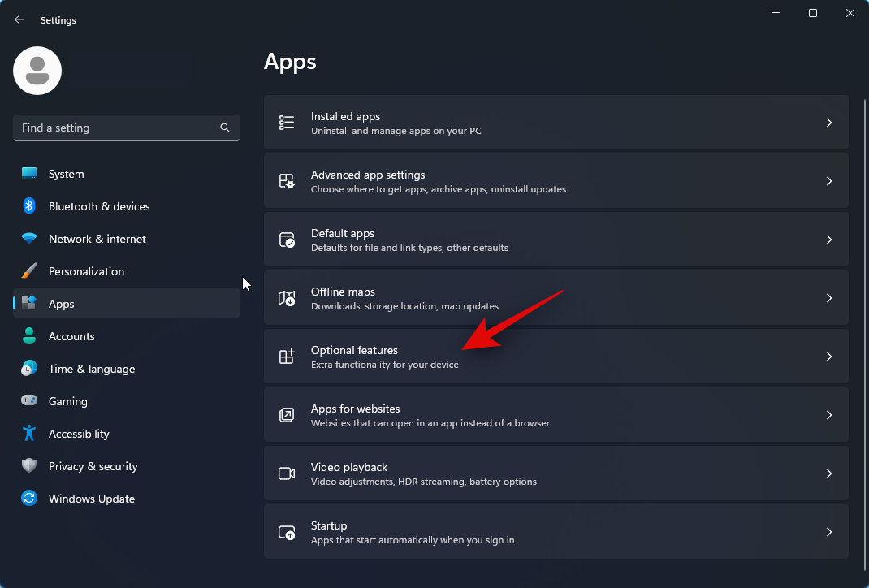Expand the Video playback row chevron
Screen dimensions: 869x588
click(829, 473)
